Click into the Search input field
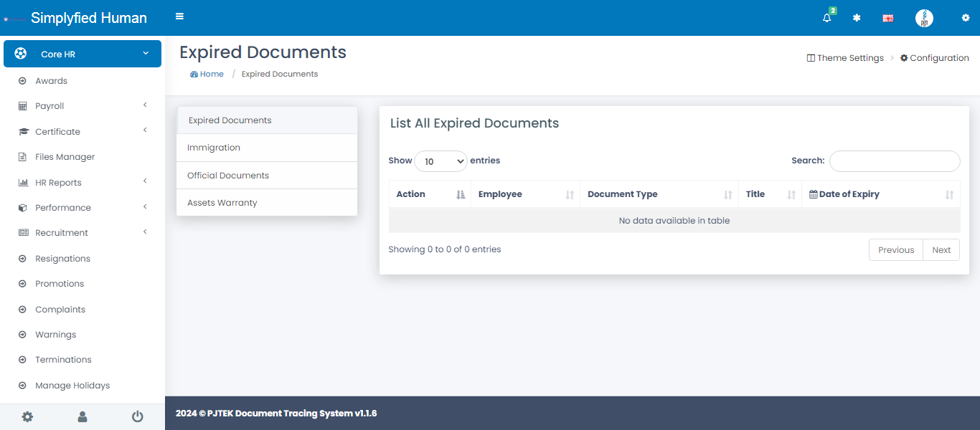 [894, 161]
